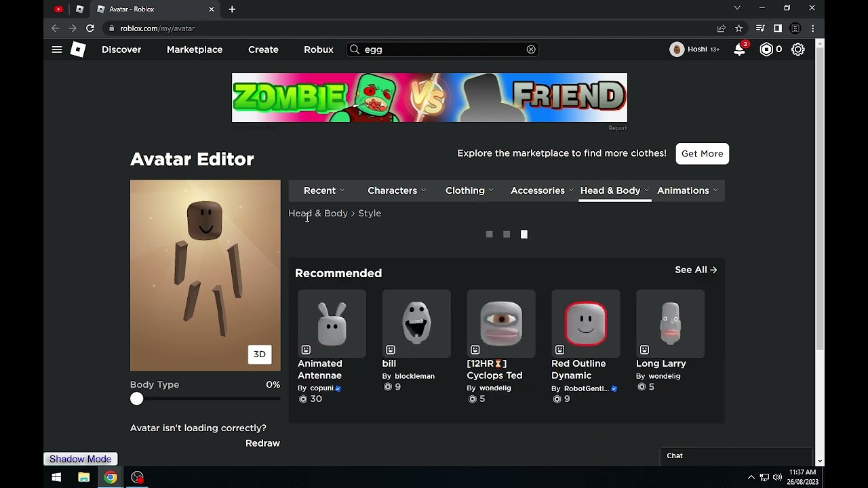Go back to the previous page
868x488 pixels.
[56, 28]
